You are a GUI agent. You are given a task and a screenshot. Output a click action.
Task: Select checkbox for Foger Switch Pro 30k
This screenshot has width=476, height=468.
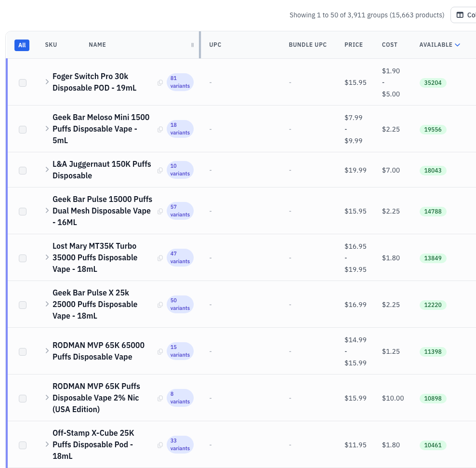point(23,82)
